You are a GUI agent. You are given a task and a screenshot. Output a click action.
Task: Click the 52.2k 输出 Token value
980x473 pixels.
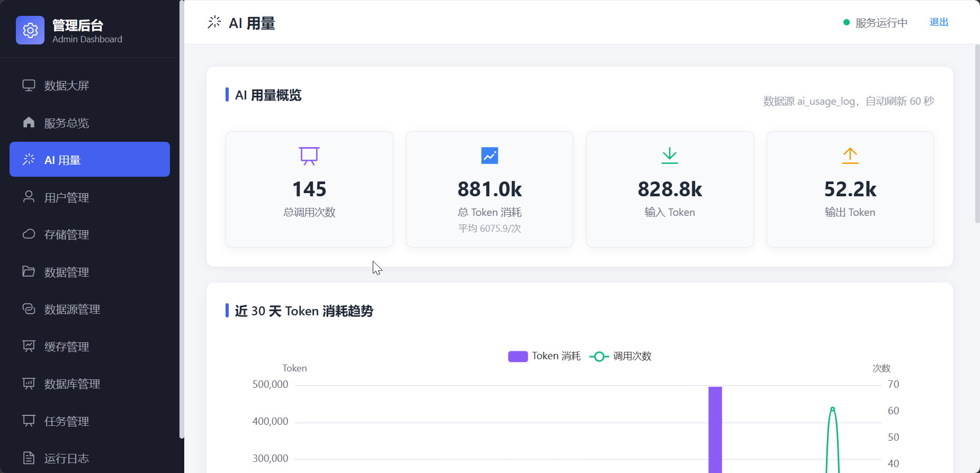(x=850, y=189)
